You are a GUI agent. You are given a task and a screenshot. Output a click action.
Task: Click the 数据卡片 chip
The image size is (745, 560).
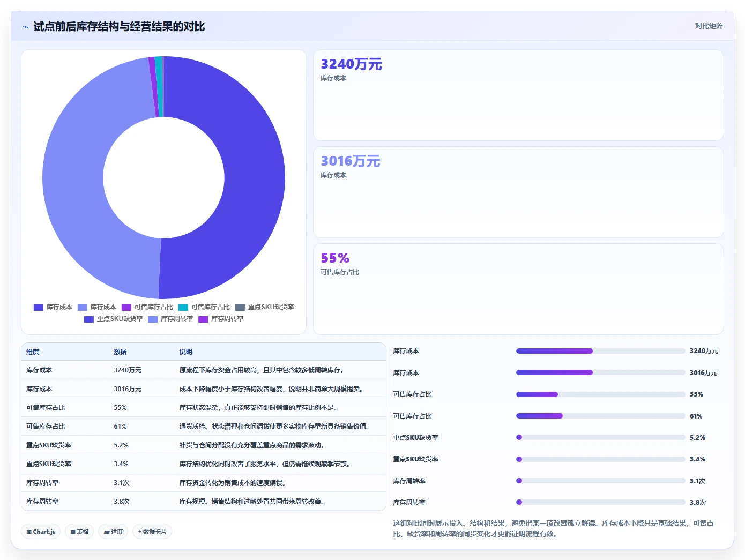152,532
